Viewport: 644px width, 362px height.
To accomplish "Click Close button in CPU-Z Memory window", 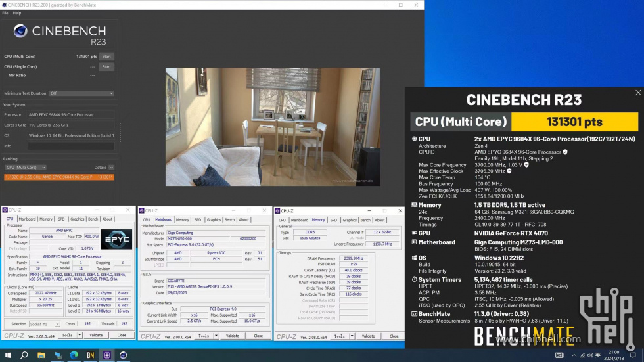I will [x=394, y=336].
